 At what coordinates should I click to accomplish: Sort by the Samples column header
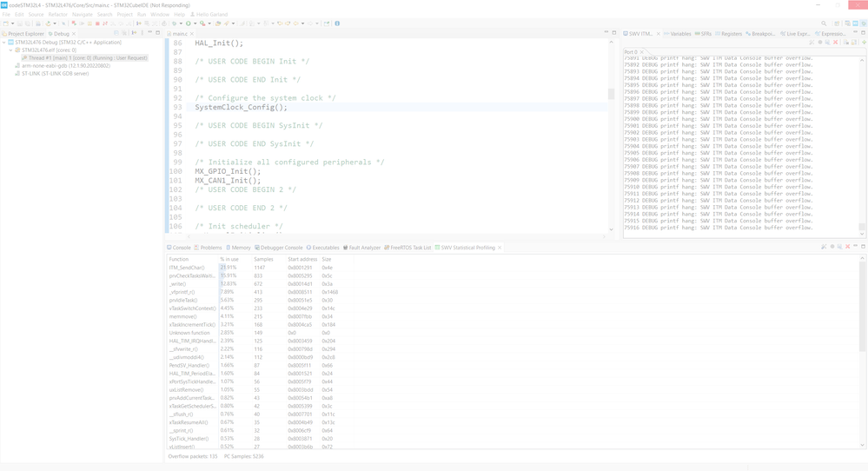(x=263, y=259)
